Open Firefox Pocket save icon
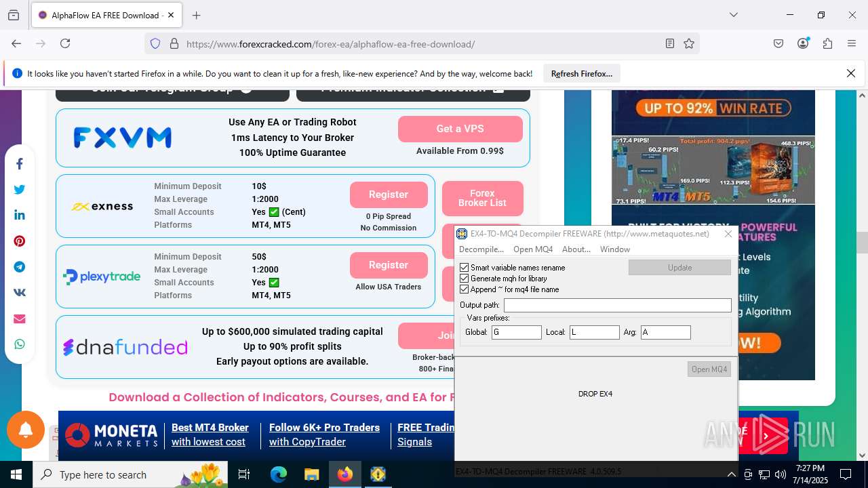The width and height of the screenshot is (868, 488). [778, 43]
